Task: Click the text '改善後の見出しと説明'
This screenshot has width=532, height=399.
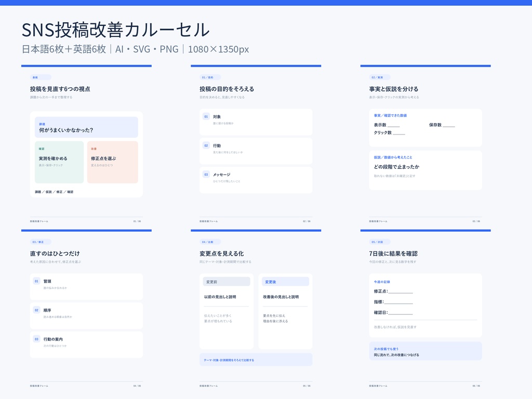Action: 281,297
